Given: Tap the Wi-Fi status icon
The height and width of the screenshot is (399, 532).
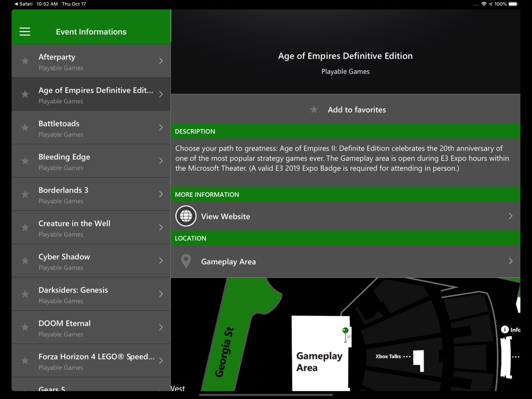Looking at the screenshot, I should pos(484,4).
